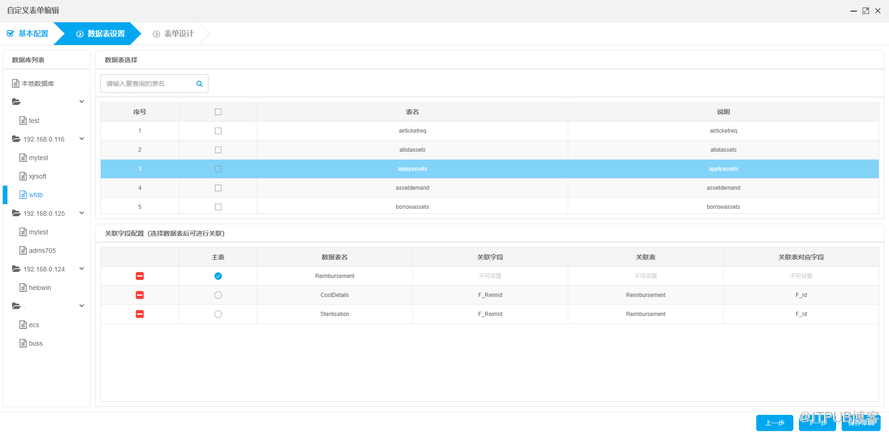Image resolution: width=889 pixels, height=432 pixels.
Task: Click the 上一步 previous step button
Action: click(774, 423)
